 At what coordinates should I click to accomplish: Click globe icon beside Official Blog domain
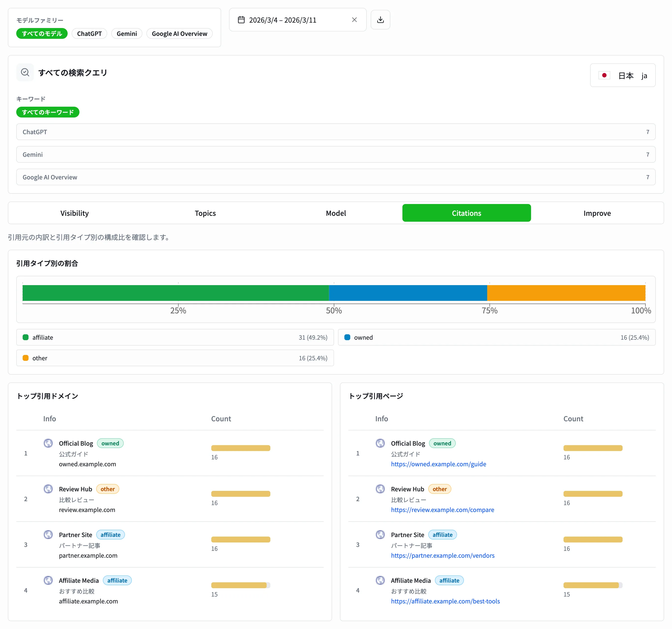click(48, 443)
